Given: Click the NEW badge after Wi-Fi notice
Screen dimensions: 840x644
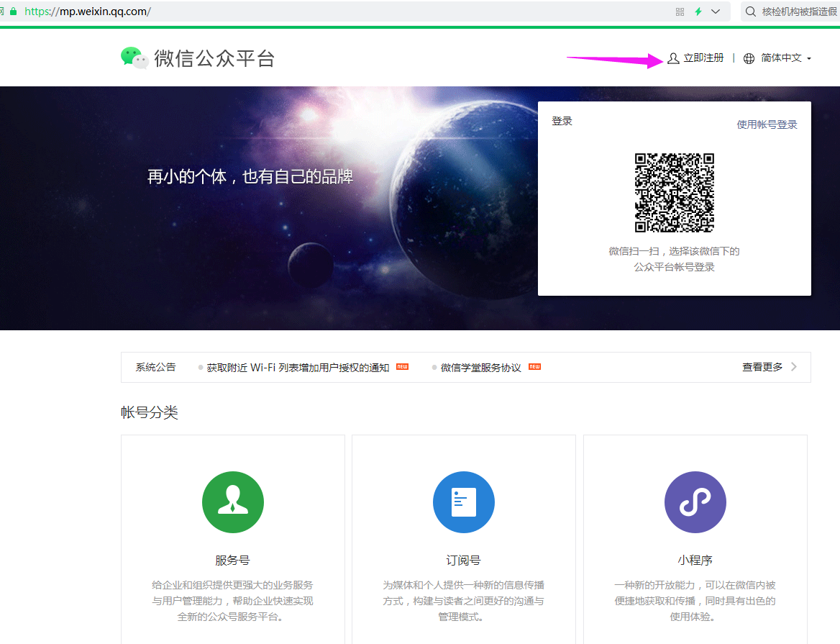Looking at the screenshot, I should click(x=402, y=366).
